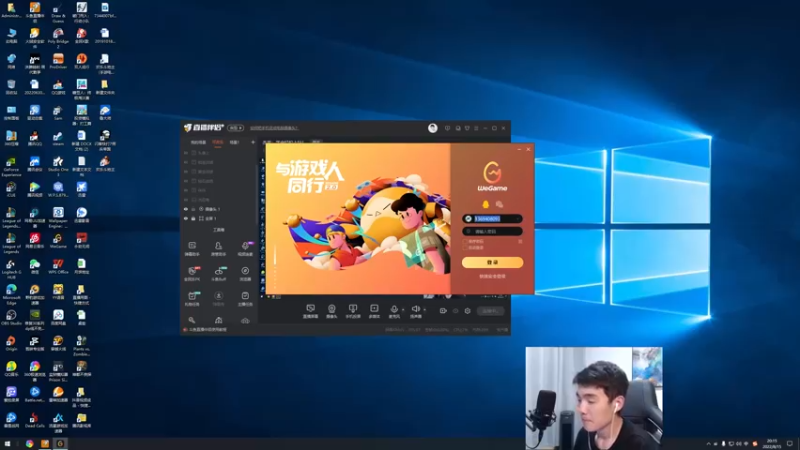Click the WeGame logo in login panel
Screen dimensions: 800x450
point(492,176)
